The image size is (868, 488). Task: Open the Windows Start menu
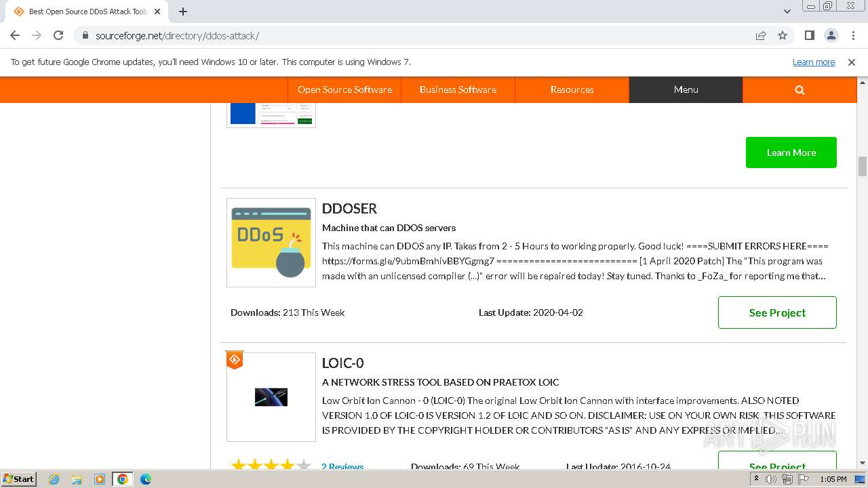(19, 479)
